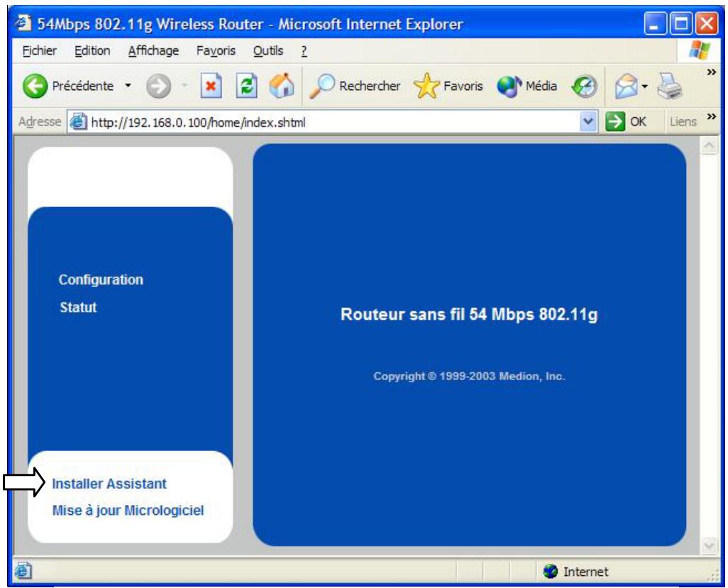Click the Windows flag logo icon

[x=699, y=50]
